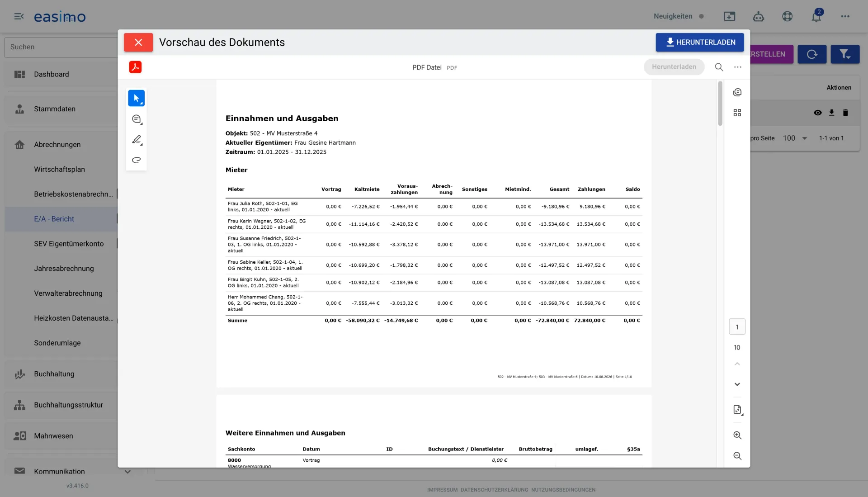Open page thumbnails grid view
868x497 pixels.
737,113
